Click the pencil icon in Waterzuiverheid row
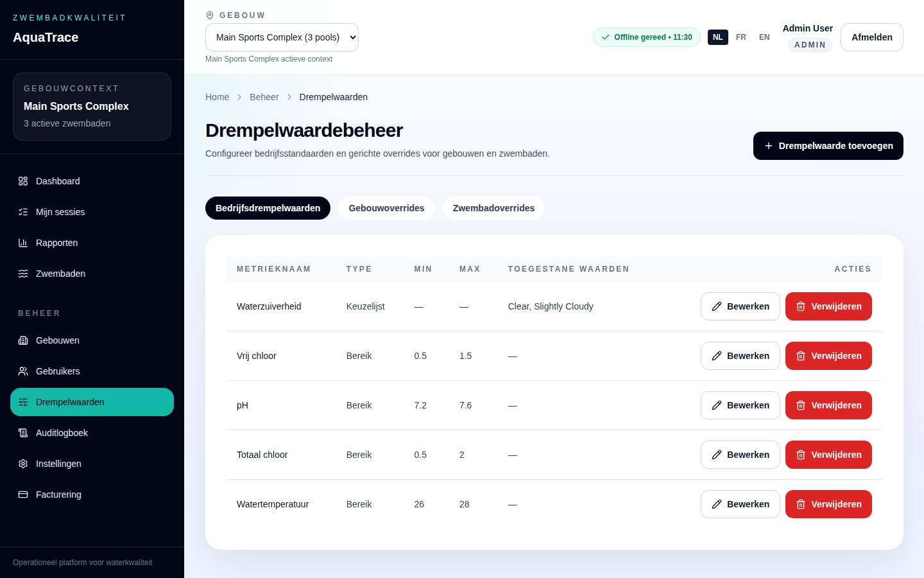 pos(717,306)
